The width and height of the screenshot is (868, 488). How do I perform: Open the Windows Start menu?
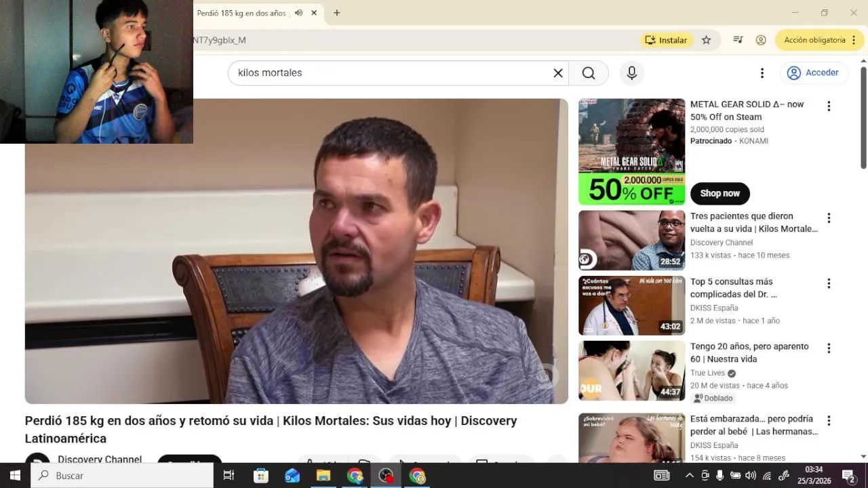pos(15,475)
